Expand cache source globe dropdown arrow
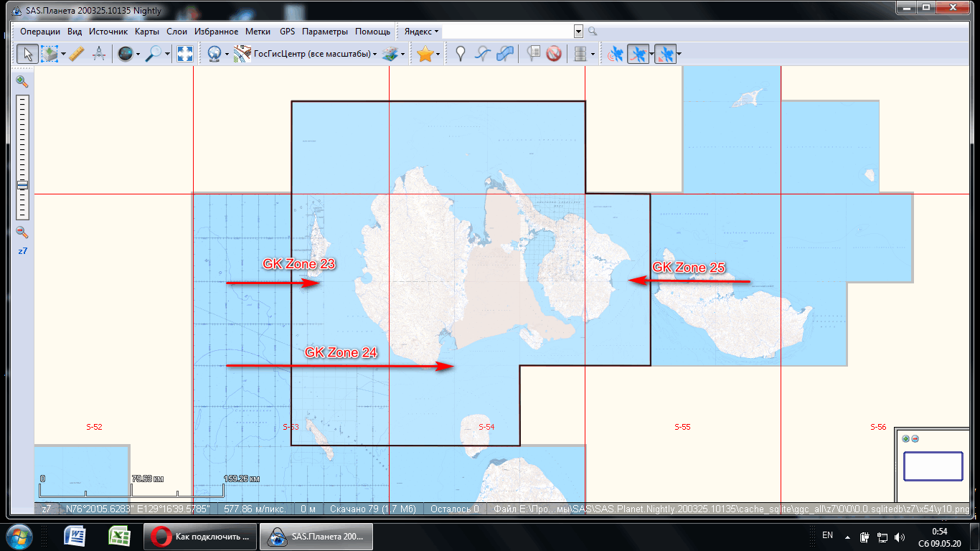980x551 pixels. [x=138, y=54]
